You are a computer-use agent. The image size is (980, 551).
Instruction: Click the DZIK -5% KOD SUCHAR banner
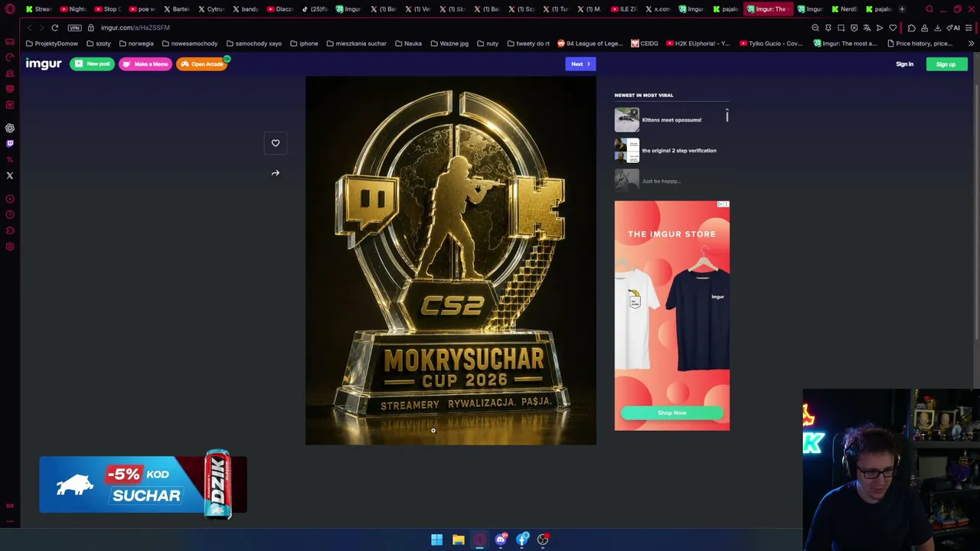(143, 484)
